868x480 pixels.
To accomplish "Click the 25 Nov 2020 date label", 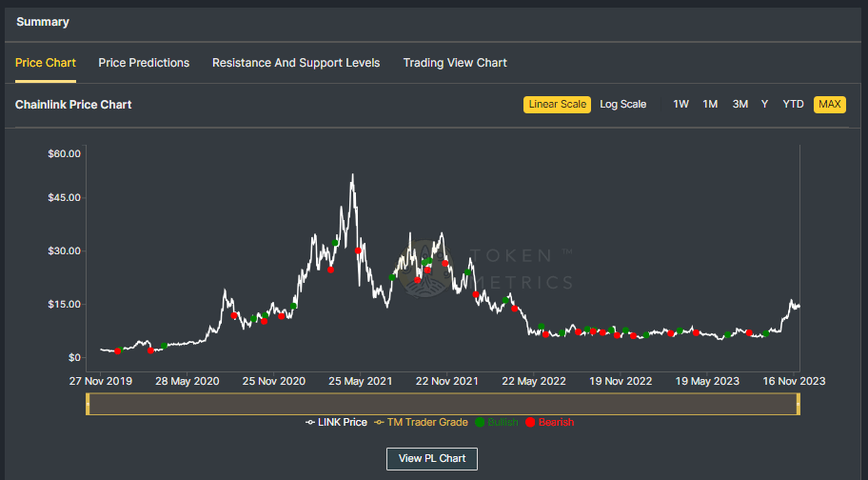I will pyautogui.click(x=274, y=381).
